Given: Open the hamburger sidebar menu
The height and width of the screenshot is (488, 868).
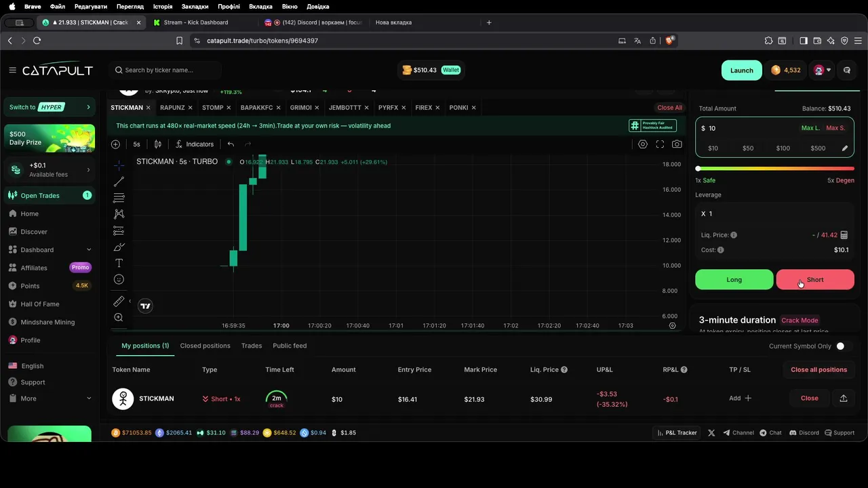Looking at the screenshot, I should (x=12, y=70).
